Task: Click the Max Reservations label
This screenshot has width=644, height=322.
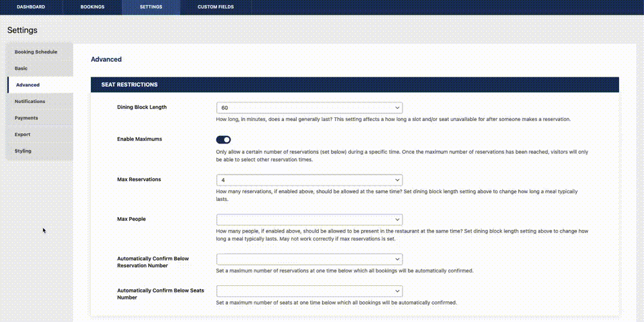Action: (x=139, y=180)
